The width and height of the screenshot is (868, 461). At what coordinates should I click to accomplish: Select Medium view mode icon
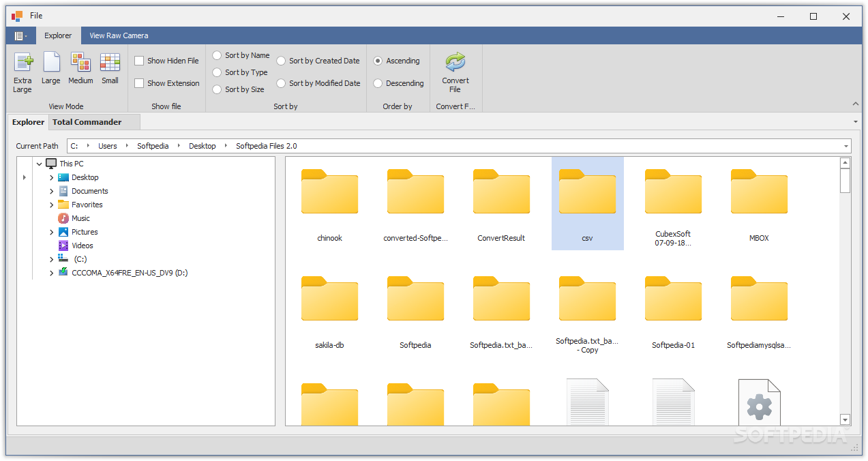click(x=80, y=62)
